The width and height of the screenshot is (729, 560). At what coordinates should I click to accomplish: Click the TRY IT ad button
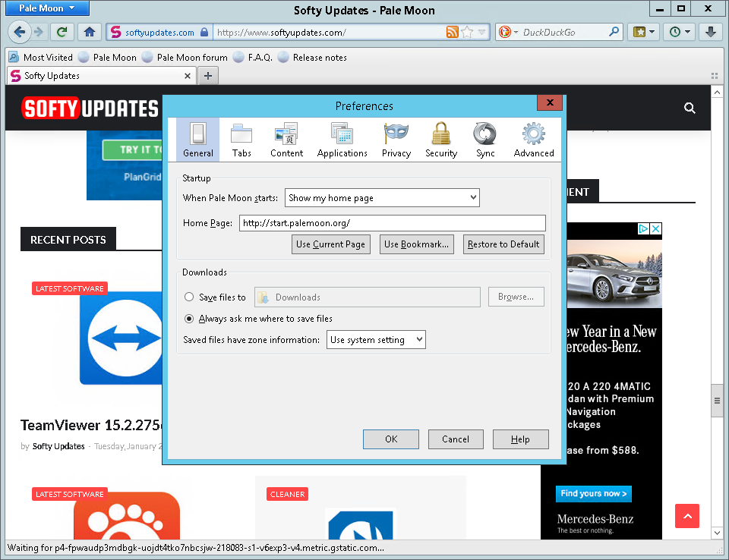pyautogui.click(x=132, y=149)
